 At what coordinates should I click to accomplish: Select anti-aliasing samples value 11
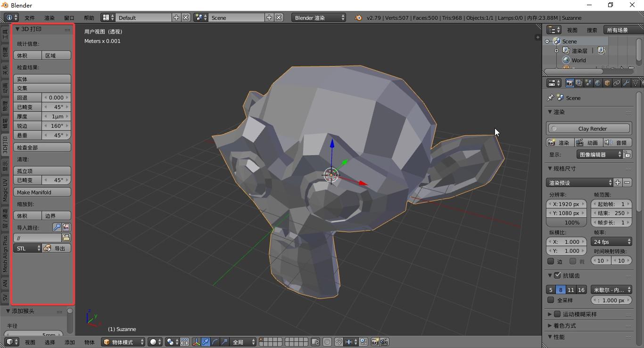click(571, 290)
